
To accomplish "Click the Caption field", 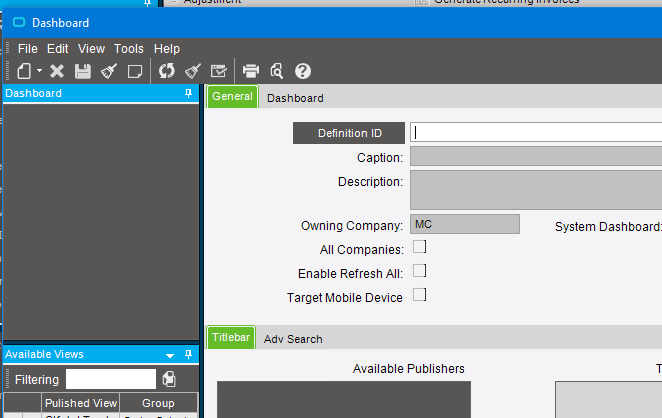I will pyautogui.click(x=536, y=156).
